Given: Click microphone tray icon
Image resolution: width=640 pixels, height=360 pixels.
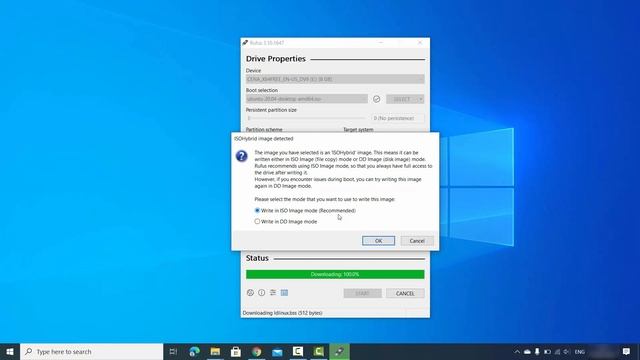Looking at the screenshot, I should tap(537, 351).
